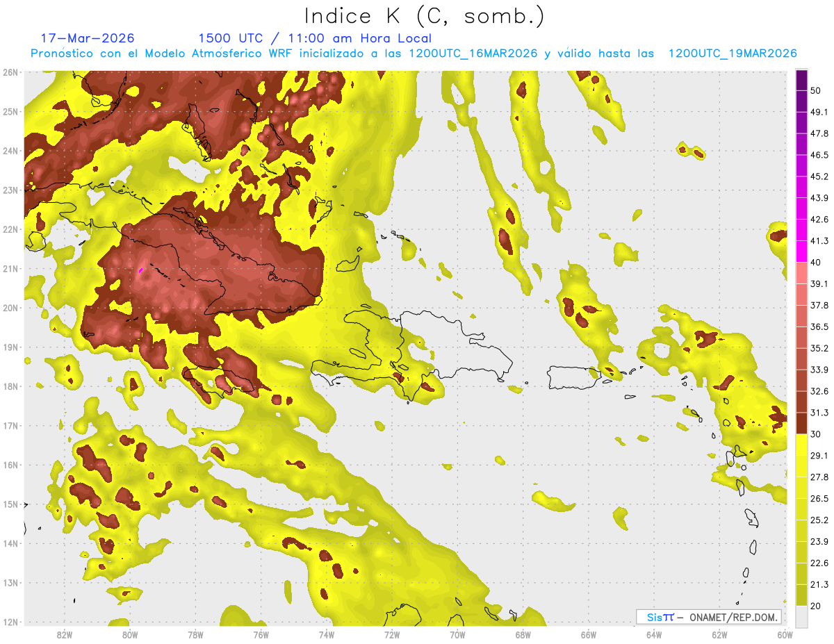Click the colorbar label '43.9'
This screenshot has width=834, height=644.
point(819,198)
